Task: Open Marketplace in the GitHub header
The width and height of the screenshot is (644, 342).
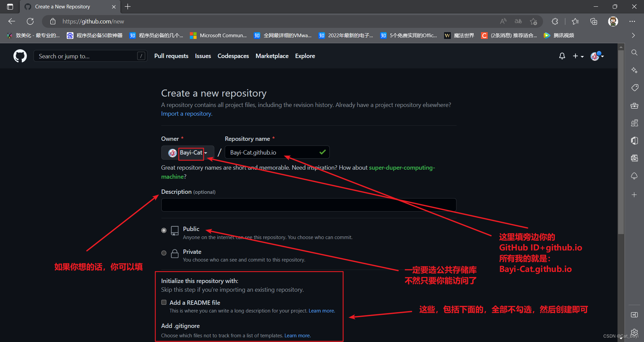Action: pos(272,56)
